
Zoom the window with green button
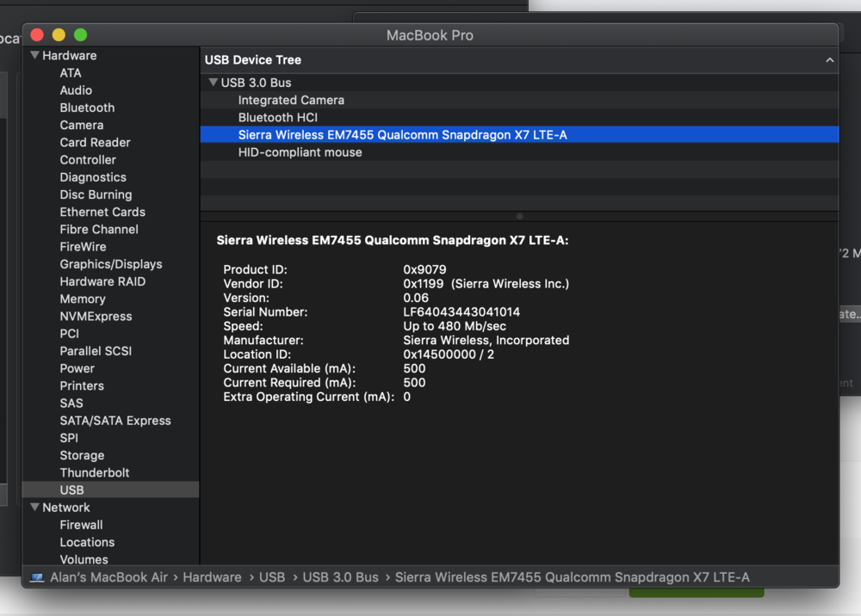coord(81,35)
